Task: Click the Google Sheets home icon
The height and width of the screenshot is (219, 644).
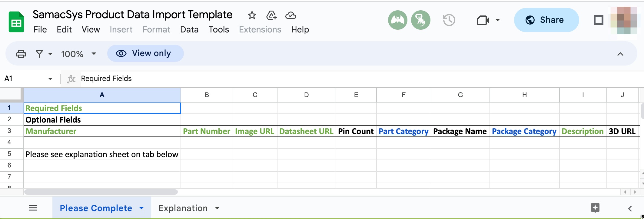Action: tap(16, 22)
